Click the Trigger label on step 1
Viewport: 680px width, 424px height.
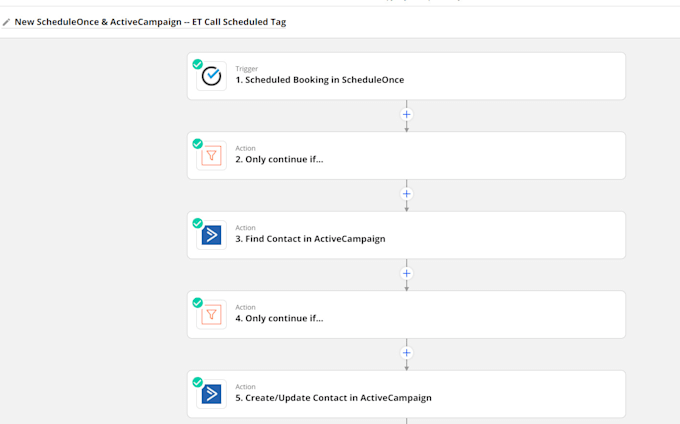(246, 68)
